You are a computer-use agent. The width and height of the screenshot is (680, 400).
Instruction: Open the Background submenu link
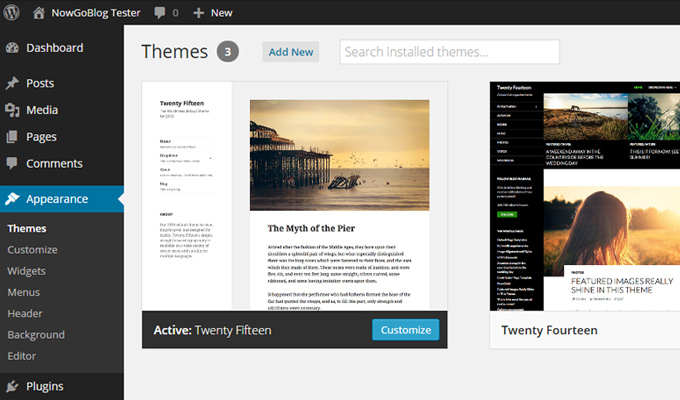36,335
